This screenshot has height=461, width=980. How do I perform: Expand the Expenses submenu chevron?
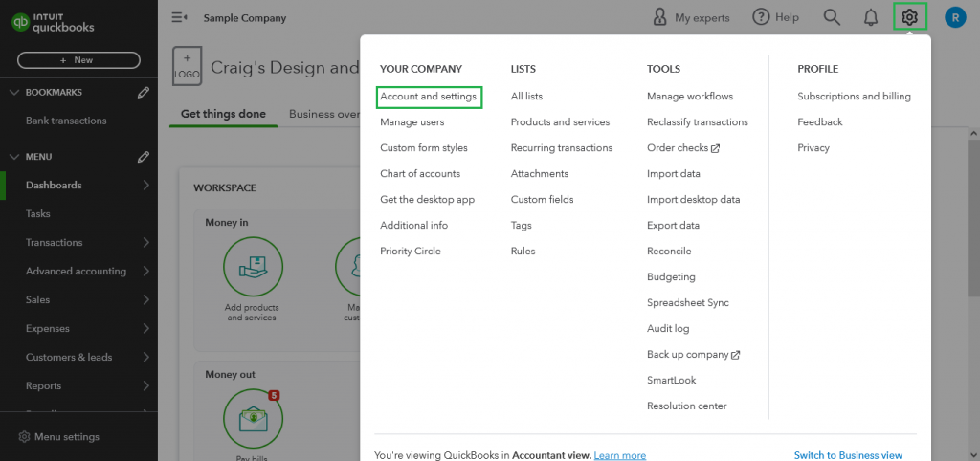(145, 329)
